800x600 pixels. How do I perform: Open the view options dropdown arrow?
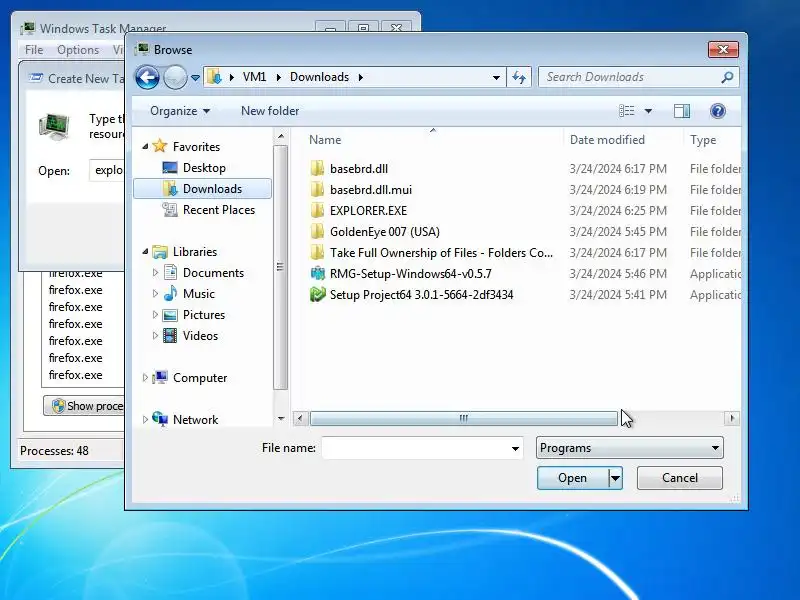pyautogui.click(x=648, y=111)
